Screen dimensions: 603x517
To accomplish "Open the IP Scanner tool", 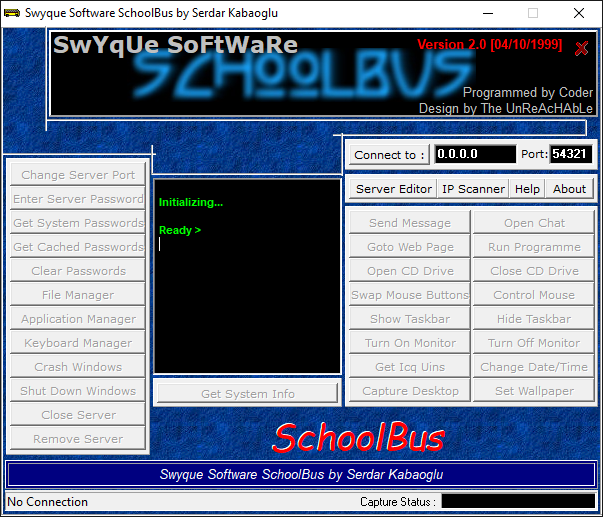I will (x=473, y=189).
